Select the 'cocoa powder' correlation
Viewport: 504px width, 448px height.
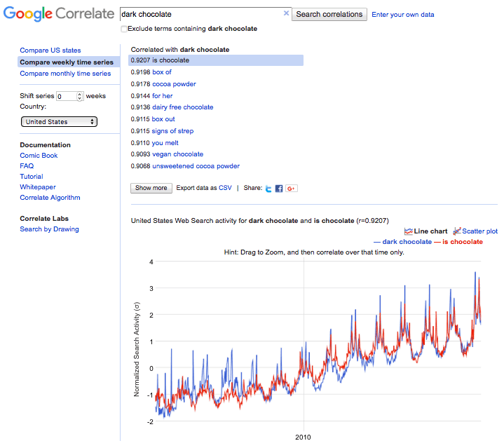(174, 84)
